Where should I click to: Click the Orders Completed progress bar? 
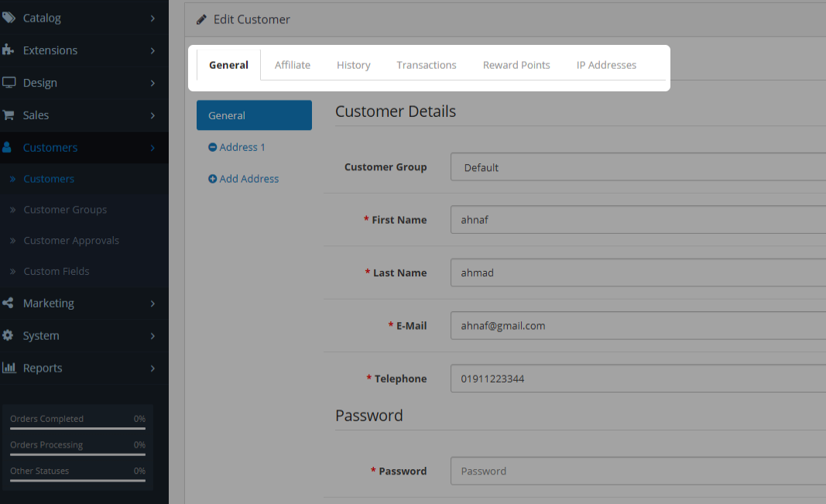[x=77, y=428]
